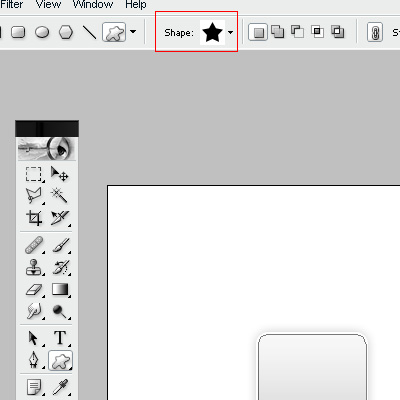Enable Subtract from shape area mode
Screen dimensions: 400x400
pos(297,32)
